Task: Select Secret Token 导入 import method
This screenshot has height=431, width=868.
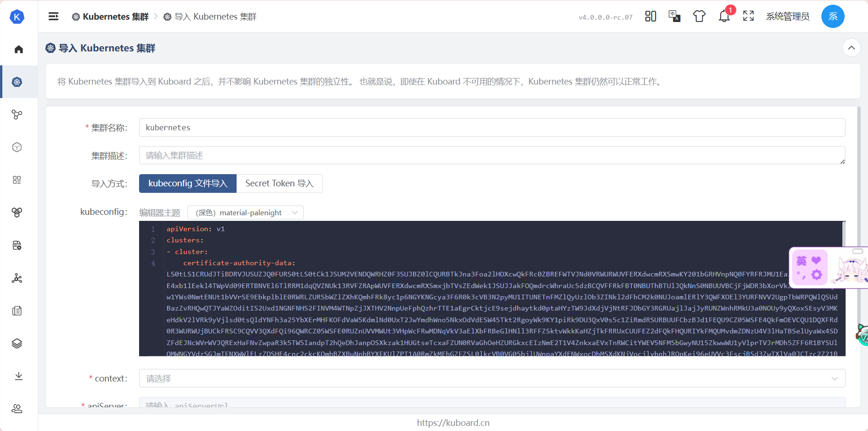Action: point(280,184)
